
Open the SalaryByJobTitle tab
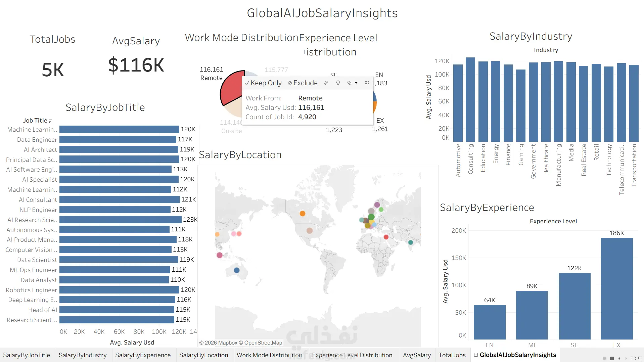coord(27,355)
